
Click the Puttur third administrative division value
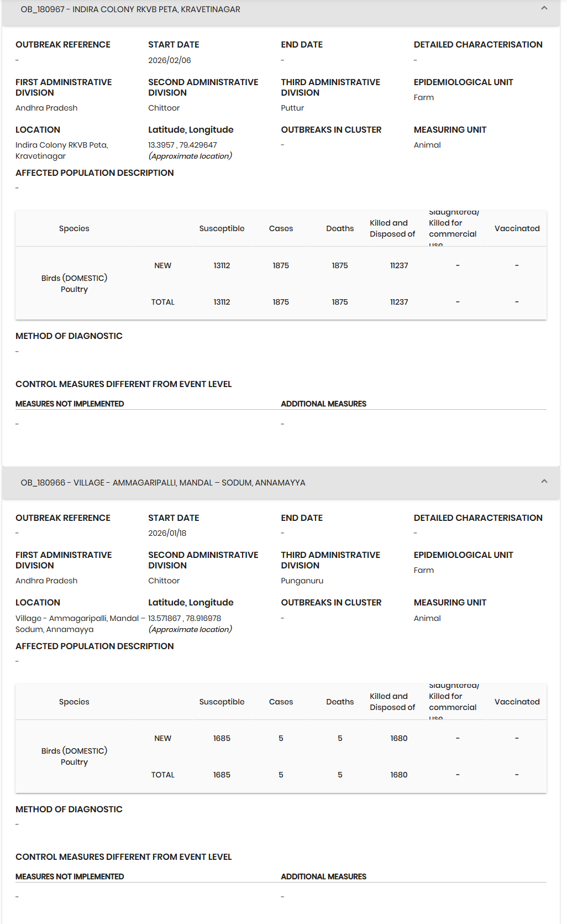click(x=292, y=108)
